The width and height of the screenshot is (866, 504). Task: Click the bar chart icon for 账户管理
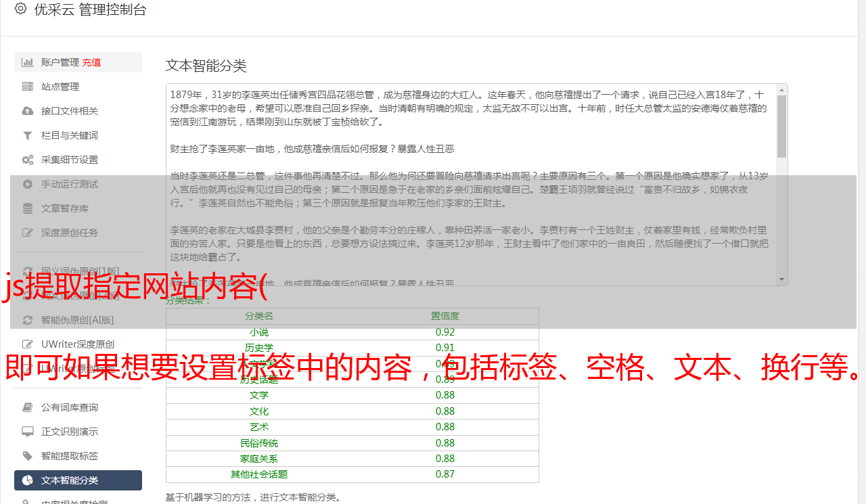(28, 62)
